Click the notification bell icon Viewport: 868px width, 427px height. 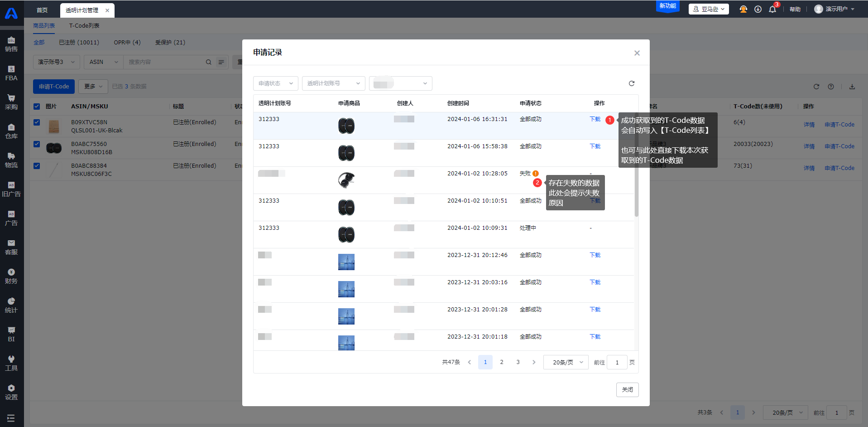tap(772, 10)
